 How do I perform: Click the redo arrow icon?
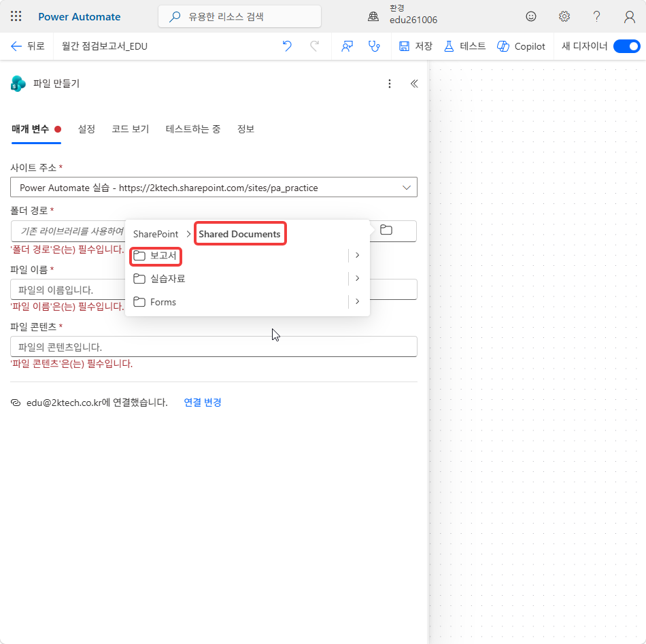pos(314,46)
